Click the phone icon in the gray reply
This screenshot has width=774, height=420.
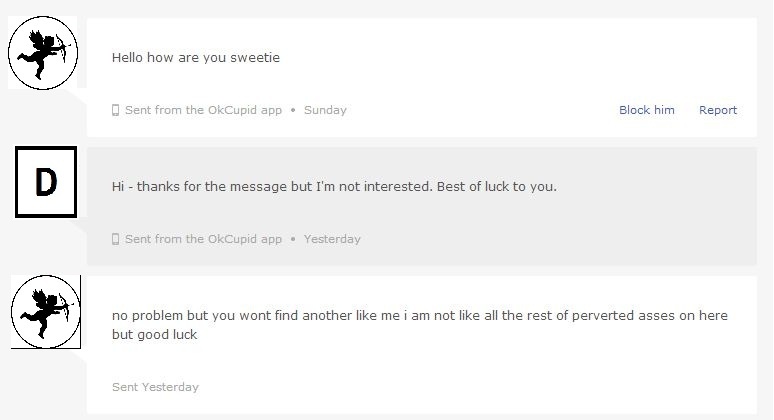click(x=116, y=239)
